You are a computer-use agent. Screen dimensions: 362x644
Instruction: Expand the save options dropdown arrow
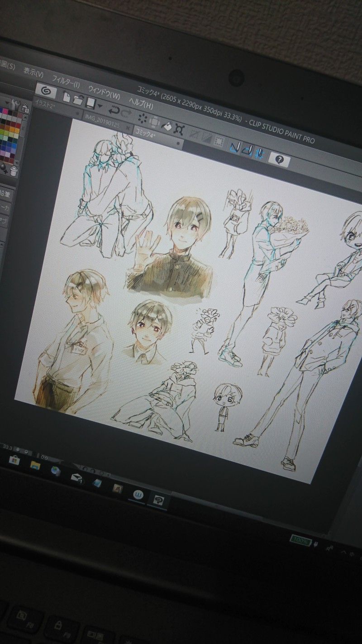pos(100,106)
